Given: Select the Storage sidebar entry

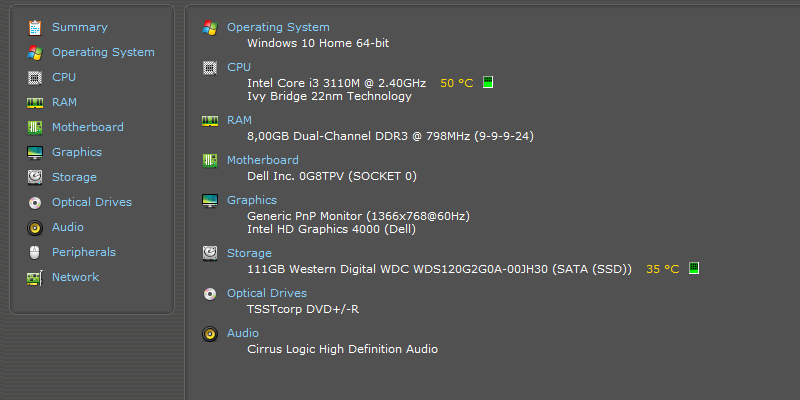Looking at the screenshot, I should coord(74,178).
